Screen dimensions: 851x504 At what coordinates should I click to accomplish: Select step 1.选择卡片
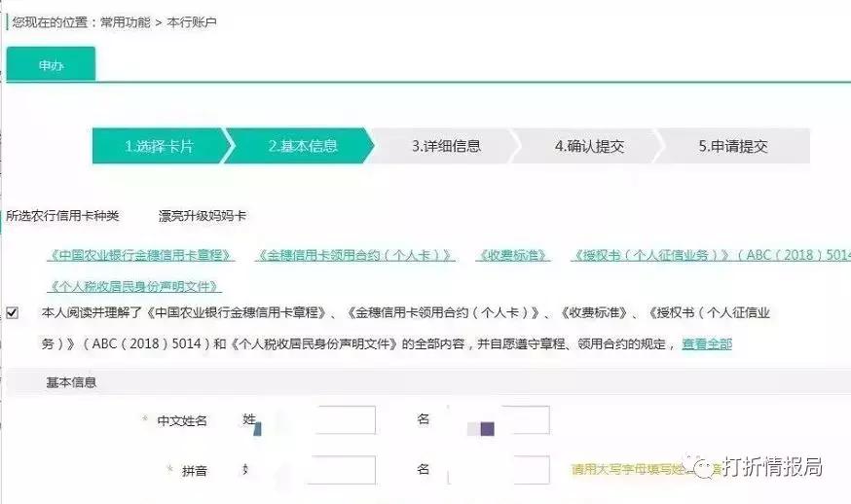coord(160,146)
